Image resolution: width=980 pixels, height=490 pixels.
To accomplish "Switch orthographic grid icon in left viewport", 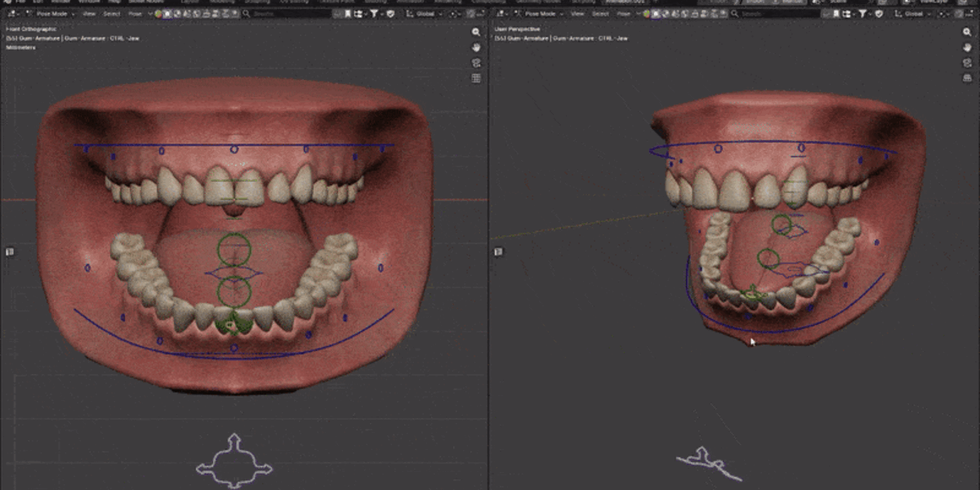I will coord(476,78).
